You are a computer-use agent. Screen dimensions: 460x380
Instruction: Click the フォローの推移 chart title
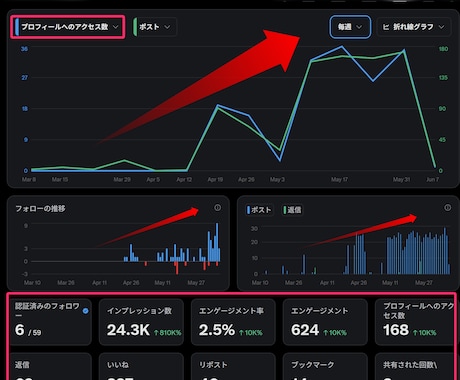40,209
